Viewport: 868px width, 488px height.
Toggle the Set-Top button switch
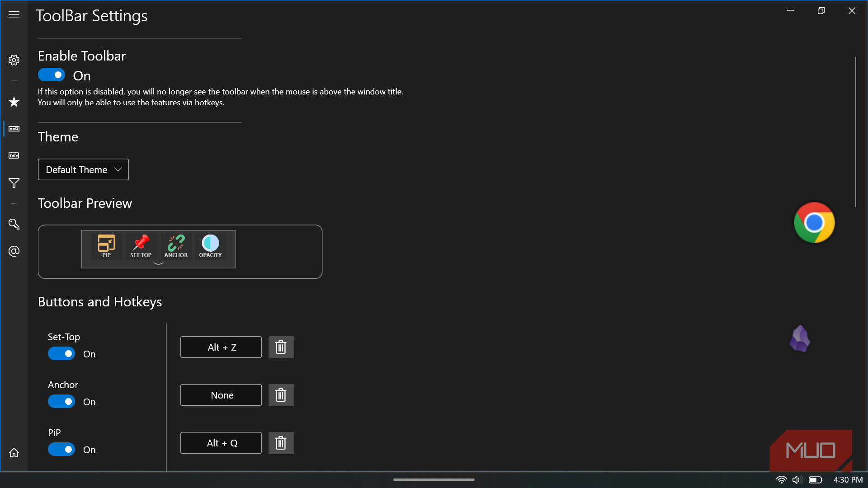pos(61,354)
